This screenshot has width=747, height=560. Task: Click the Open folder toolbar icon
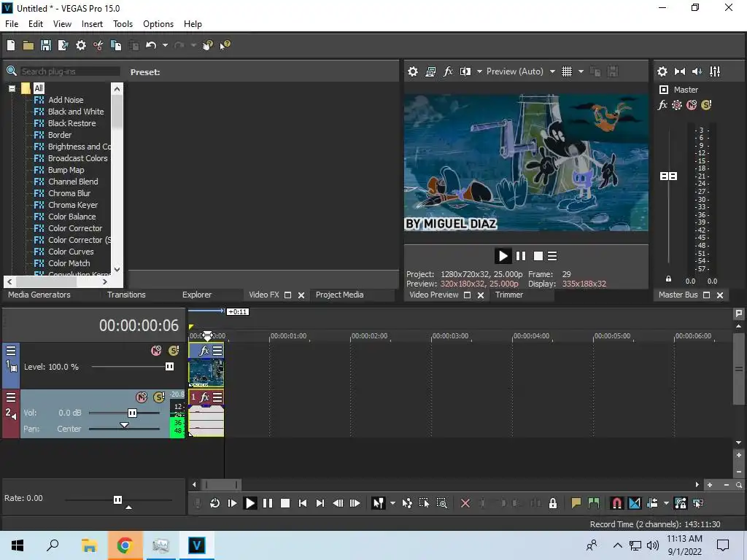[x=28, y=45]
